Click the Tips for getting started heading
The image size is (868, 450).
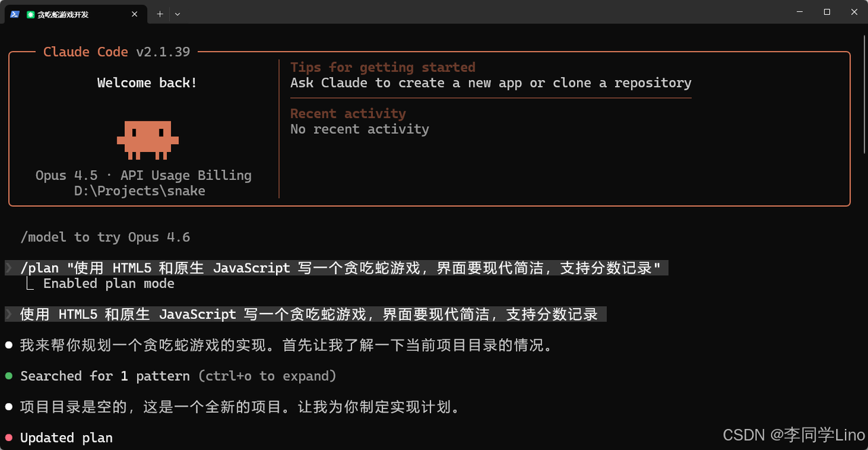click(x=382, y=67)
